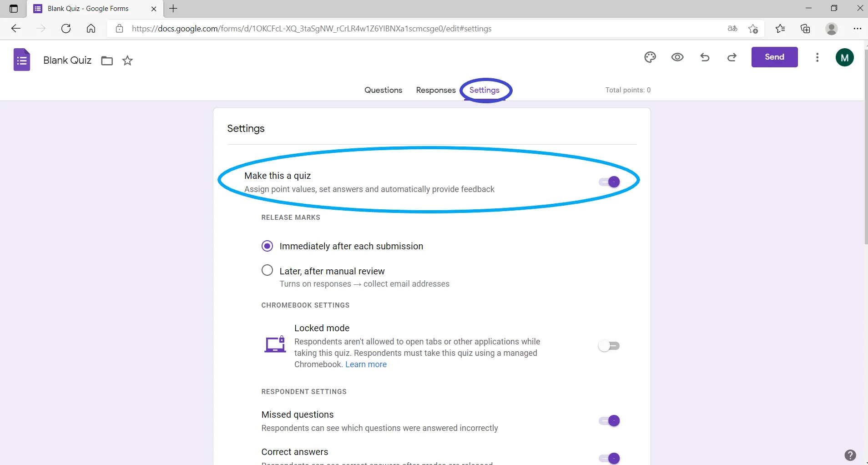Image resolution: width=868 pixels, height=465 pixels.
Task: Select Immediately after each submission
Action: tap(267, 246)
